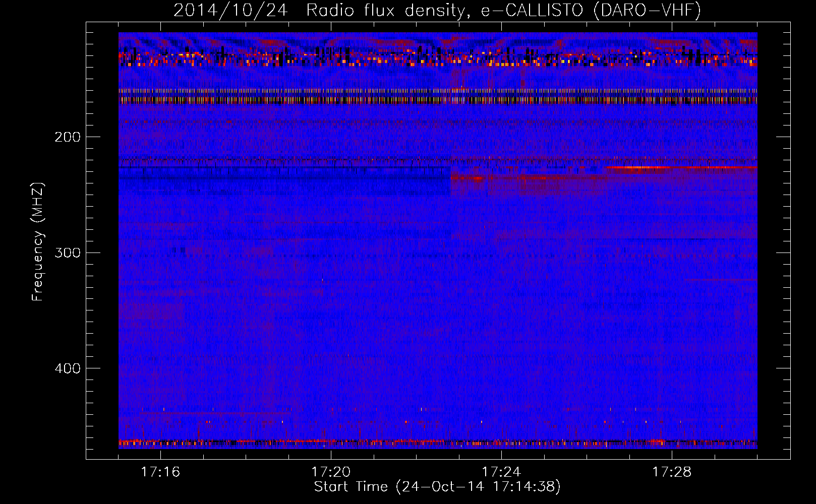Click the 17:28 time tick label
This screenshot has height=504, width=816.
tap(672, 472)
